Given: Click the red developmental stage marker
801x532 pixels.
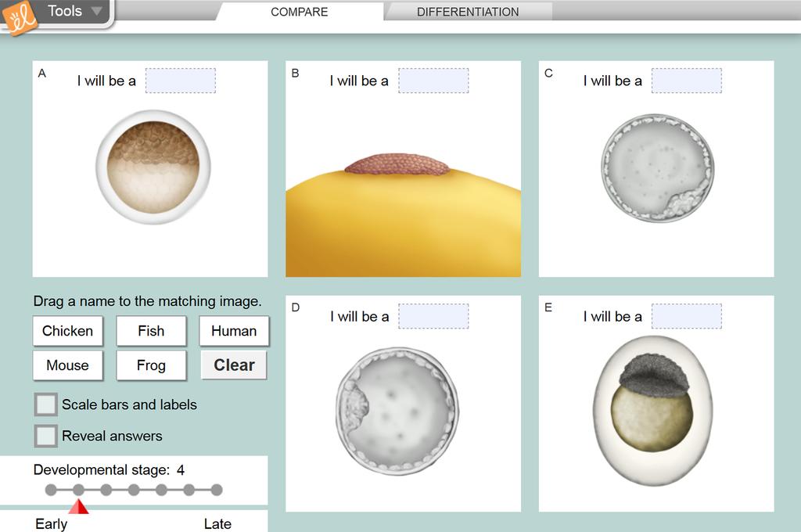Looking at the screenshot, I should tap(78, 507).
